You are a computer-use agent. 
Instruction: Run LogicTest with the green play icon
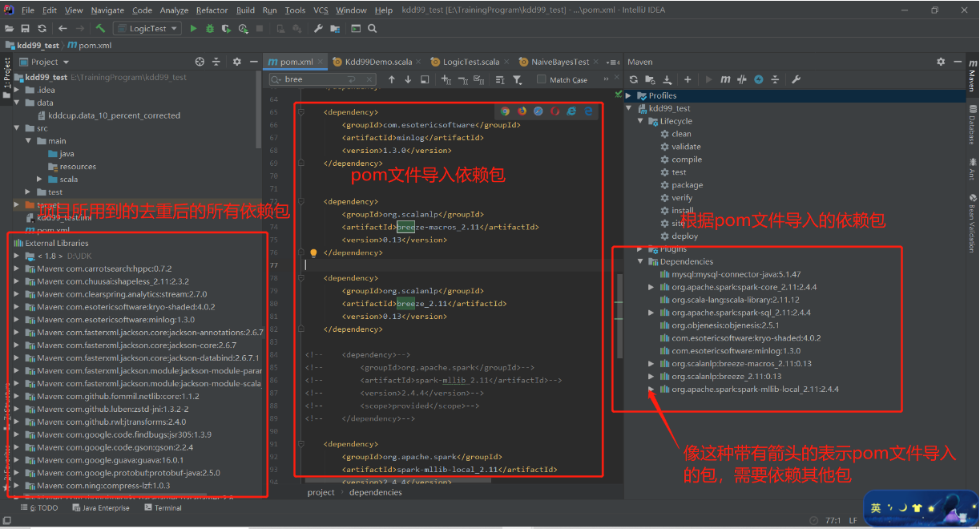(x=193, y=28)
